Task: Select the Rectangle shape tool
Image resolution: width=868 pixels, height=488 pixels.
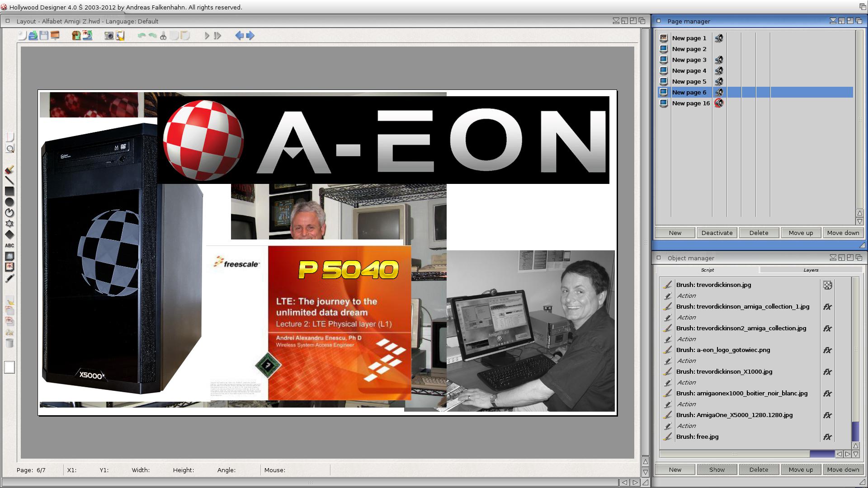Action: click(9, 192)
